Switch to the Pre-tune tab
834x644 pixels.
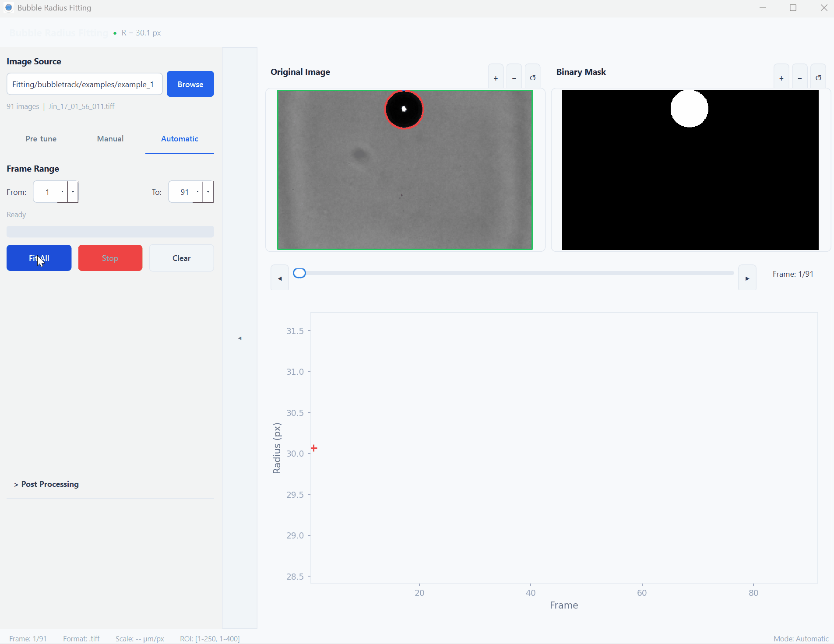41,139
